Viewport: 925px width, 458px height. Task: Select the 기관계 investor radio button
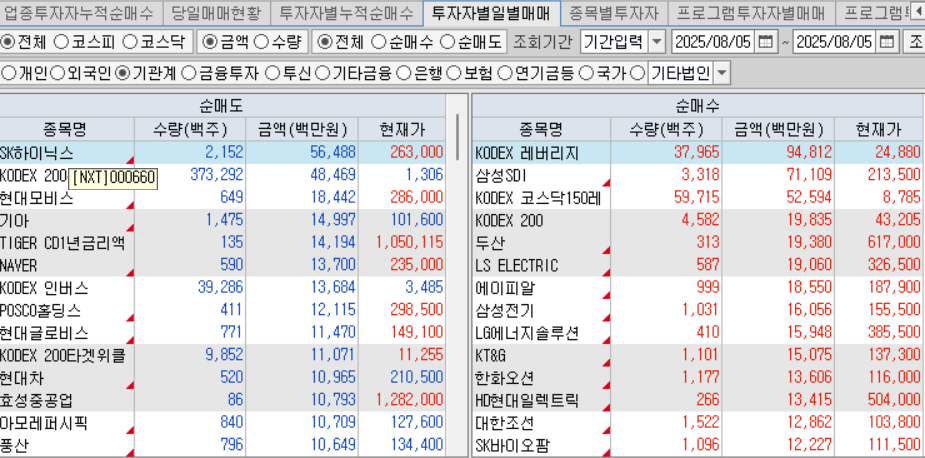point(123,73)
